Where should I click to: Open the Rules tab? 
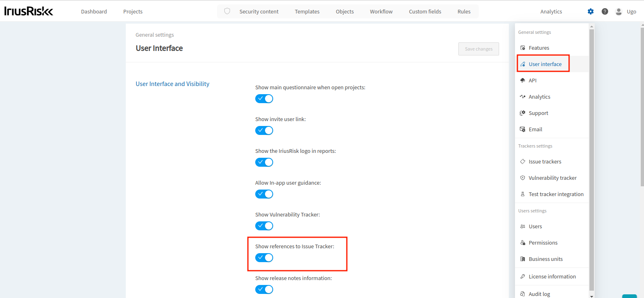(x=464, y=11)
